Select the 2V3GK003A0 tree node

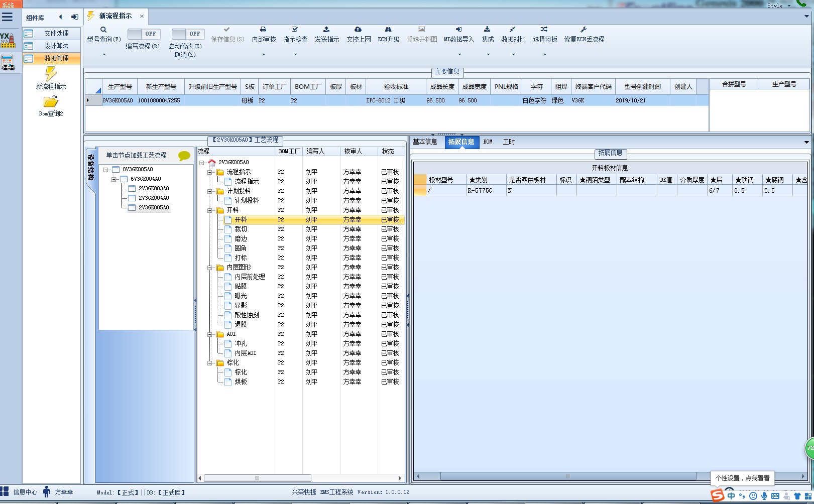[154, 189]
